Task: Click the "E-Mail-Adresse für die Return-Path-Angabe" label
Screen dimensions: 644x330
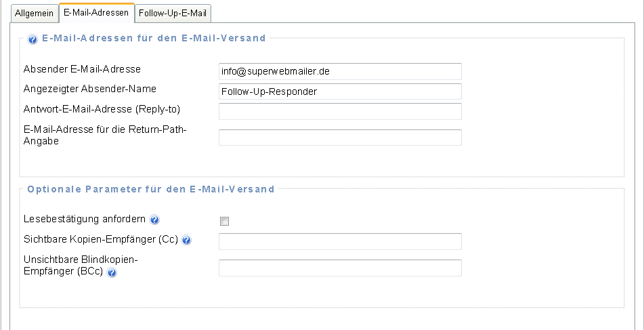Action: [104, 135]
